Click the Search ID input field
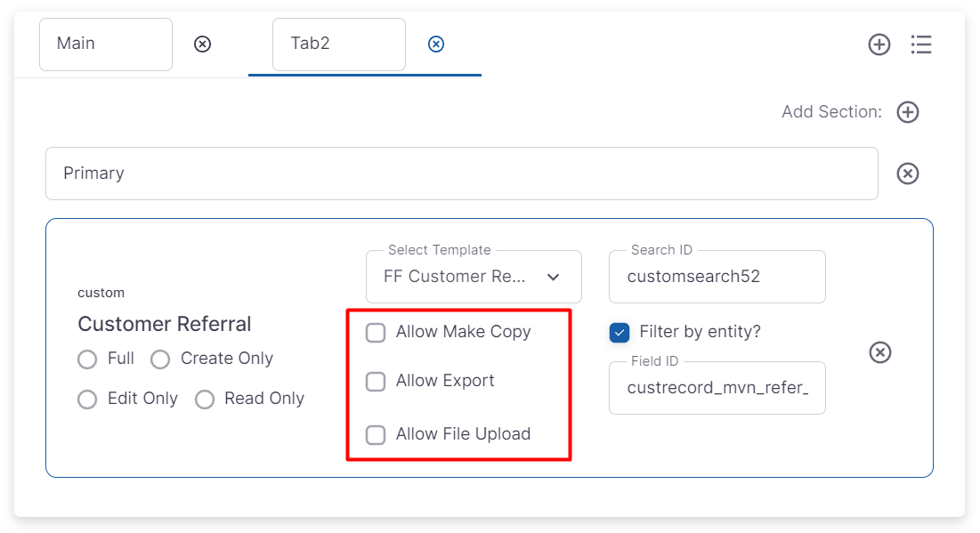The image size is (980, 533). 717,277
